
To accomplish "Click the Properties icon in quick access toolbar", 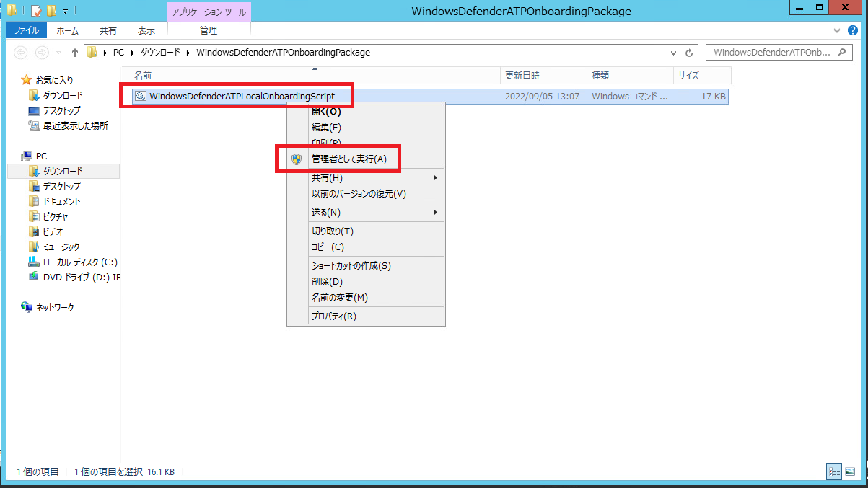I will click(35, 11).
